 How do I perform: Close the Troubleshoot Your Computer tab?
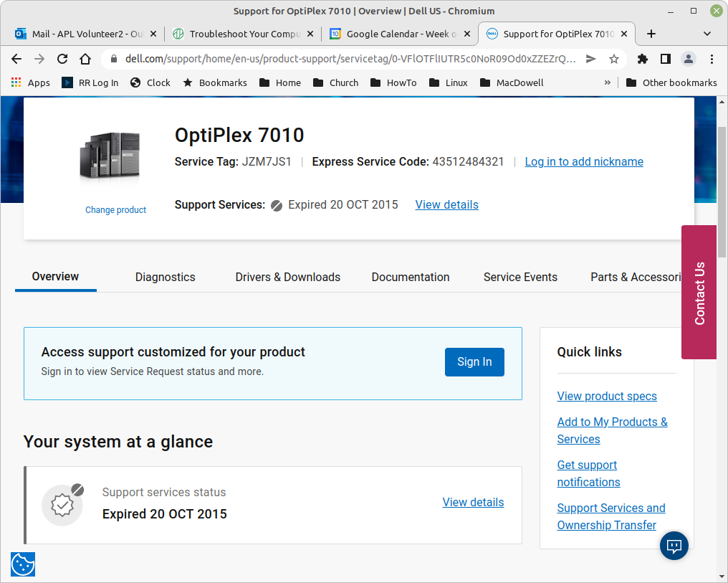(x=310, y=34)
